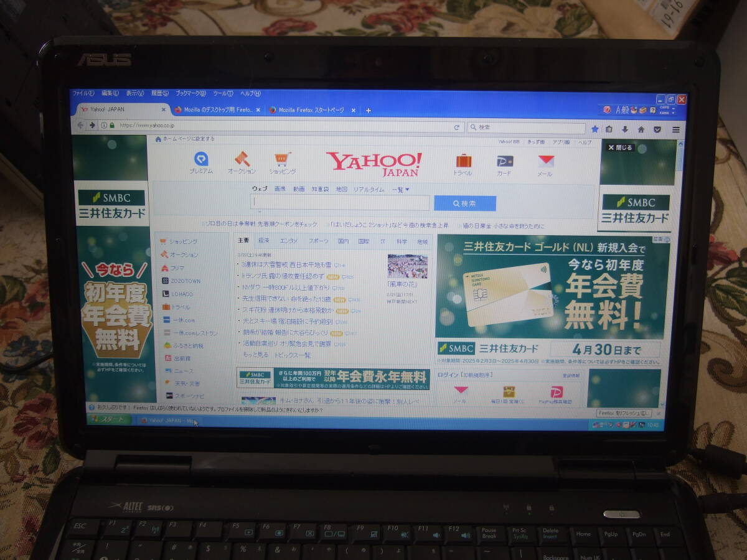Go forward with the forward arrow
The width and height of the screenshot is (747, 560).
tap(92, 124)
